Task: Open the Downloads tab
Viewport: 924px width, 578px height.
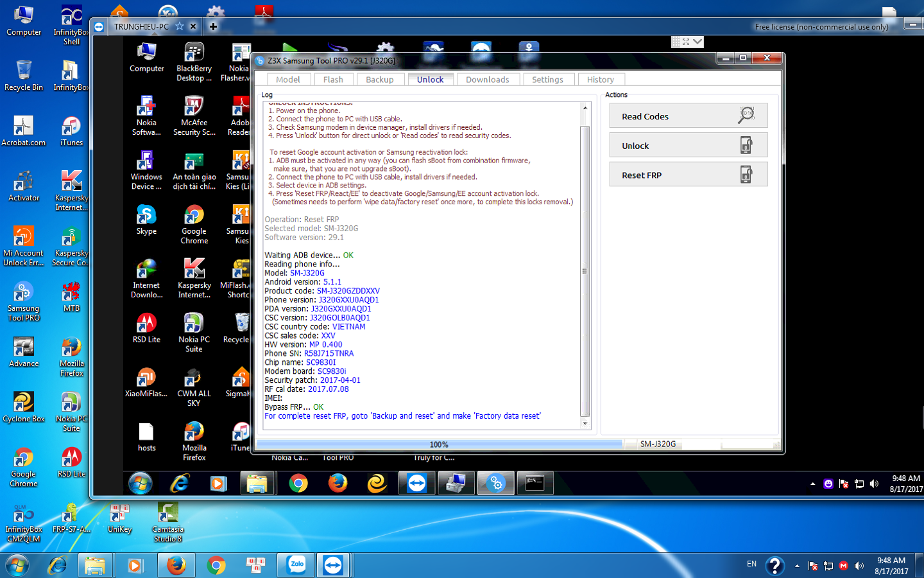Action: tap(488, 80)
